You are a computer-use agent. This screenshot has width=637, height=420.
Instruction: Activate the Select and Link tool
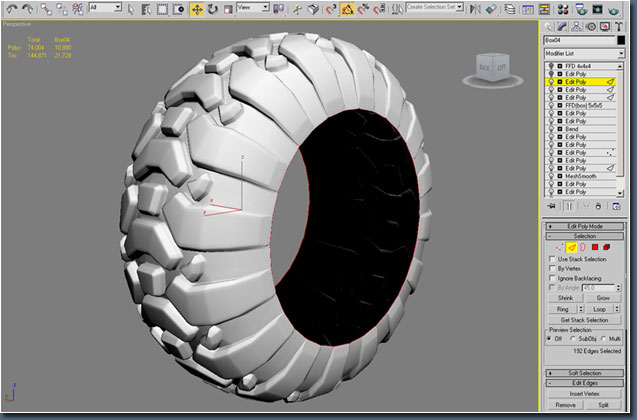[46, 9]
